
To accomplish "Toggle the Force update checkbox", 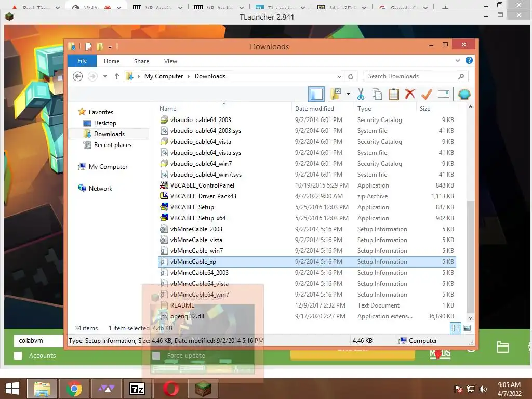I will point(156,355).
